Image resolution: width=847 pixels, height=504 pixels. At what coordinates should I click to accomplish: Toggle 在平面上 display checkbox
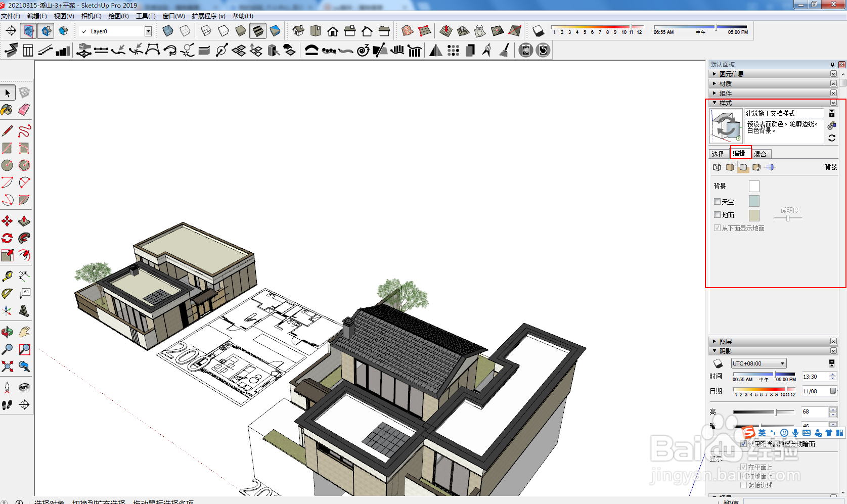pos(743,467)
